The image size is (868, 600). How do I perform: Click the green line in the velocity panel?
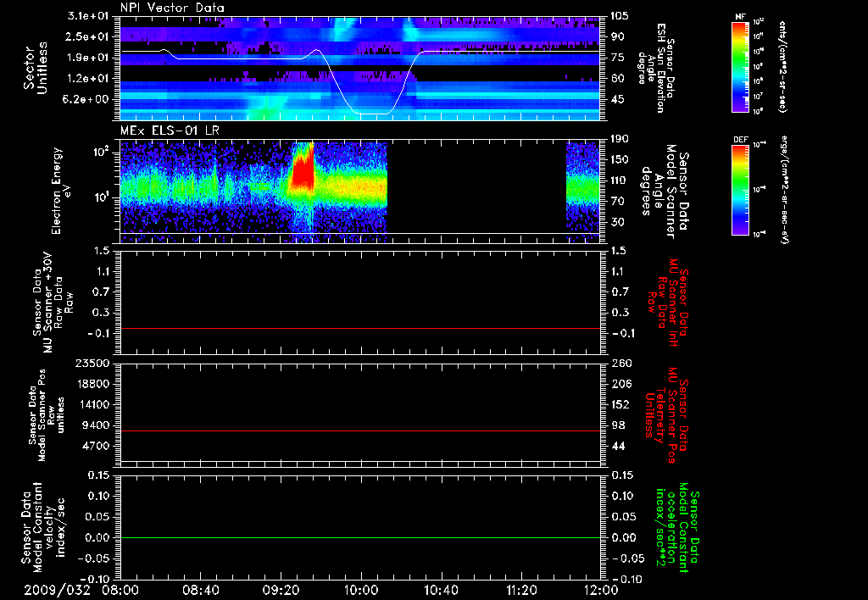click(359, 537)
